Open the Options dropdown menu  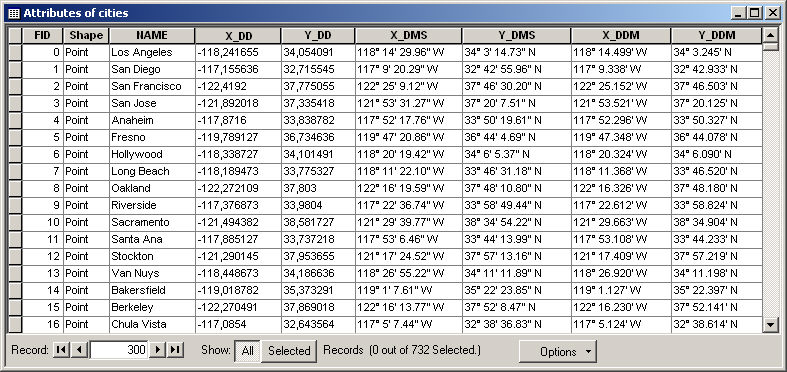click(x=558, y=351)
